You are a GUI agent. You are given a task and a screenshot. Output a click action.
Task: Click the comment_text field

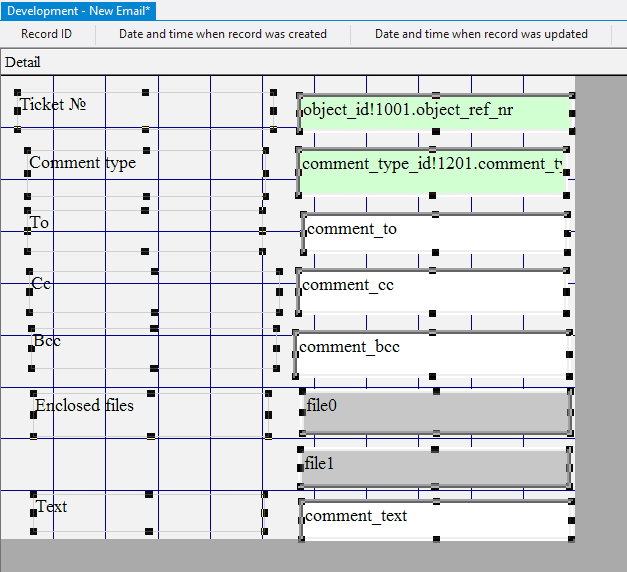[x=435, y=519]
